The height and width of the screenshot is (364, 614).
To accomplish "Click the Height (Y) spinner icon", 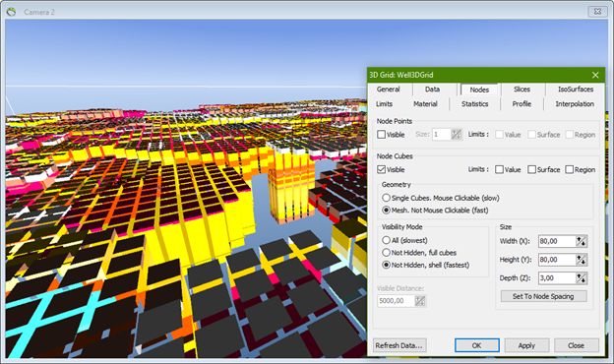I will (x=582, y=260).
